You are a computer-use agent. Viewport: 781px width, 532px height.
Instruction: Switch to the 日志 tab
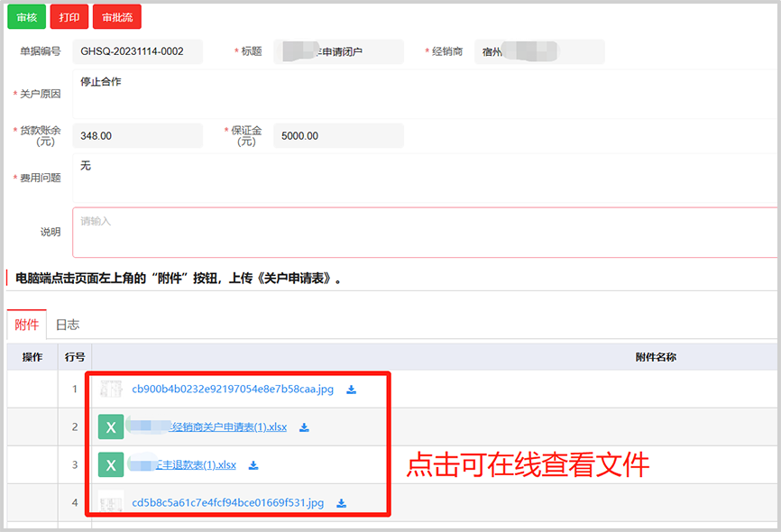(x=68, y=325)
